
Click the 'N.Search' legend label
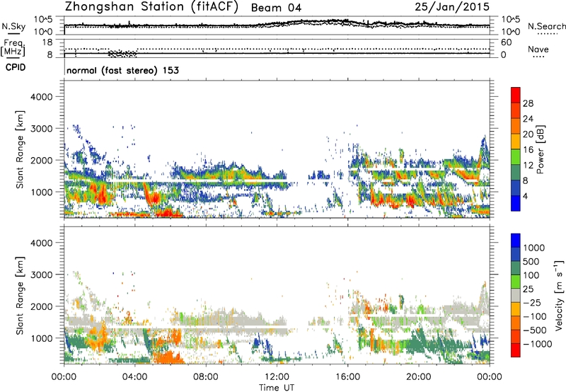(546, 26)
